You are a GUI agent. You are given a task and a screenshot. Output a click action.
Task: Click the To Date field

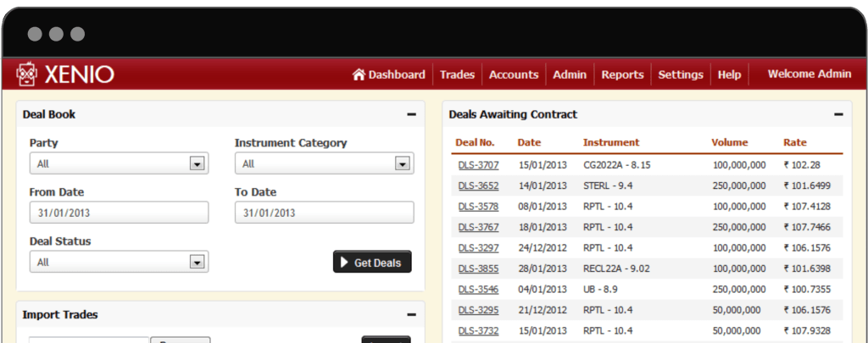(x=324, y=213)
